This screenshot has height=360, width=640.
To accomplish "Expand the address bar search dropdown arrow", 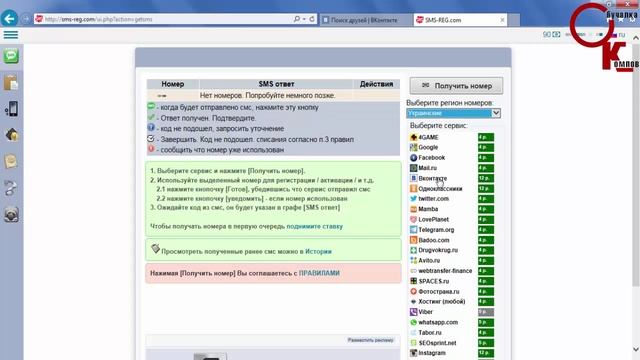I will (x=304, y=19).
